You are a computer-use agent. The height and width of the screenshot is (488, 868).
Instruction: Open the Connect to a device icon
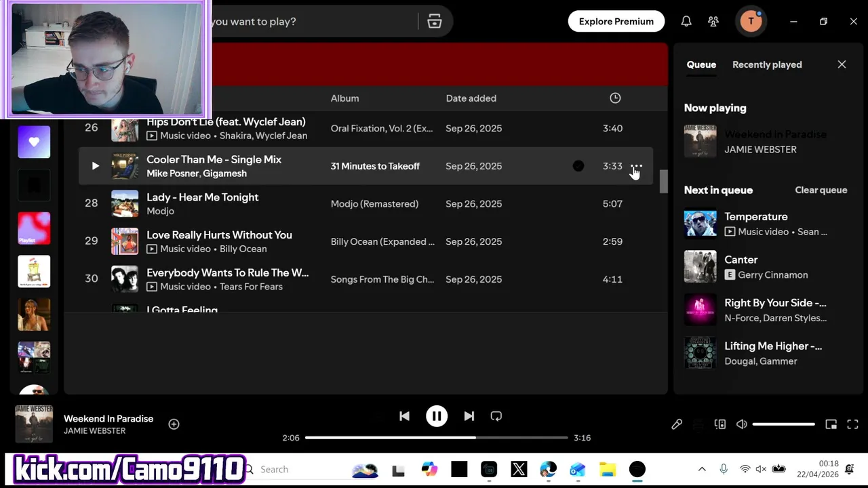tap(720, 424)
